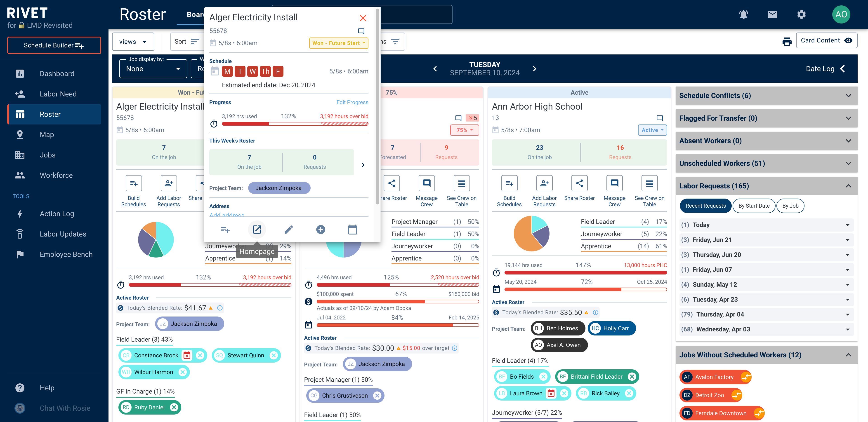Print the roster via printer icon

pyautogui.click(x=787, y=41)
